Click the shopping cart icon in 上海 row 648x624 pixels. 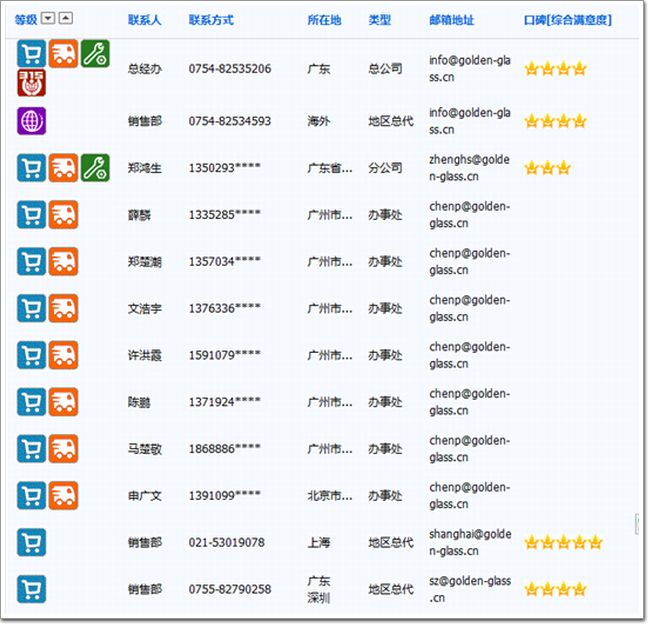(x=31, y=542)
